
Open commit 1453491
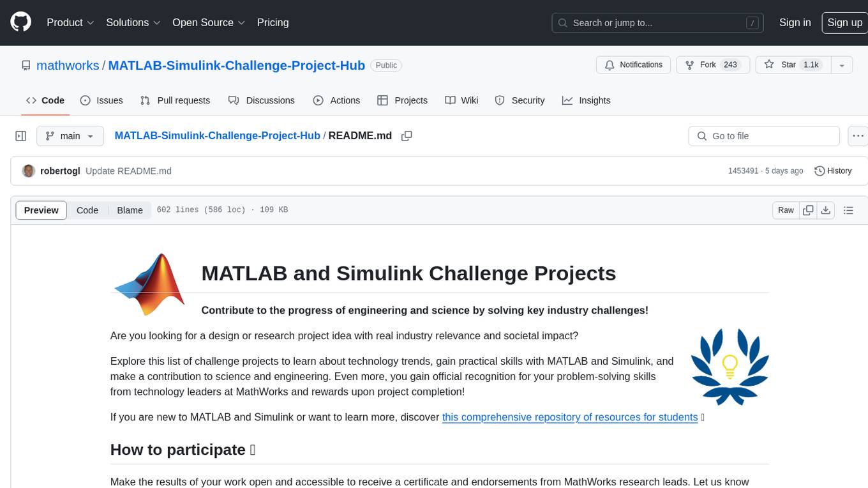[x=743, y=171]
